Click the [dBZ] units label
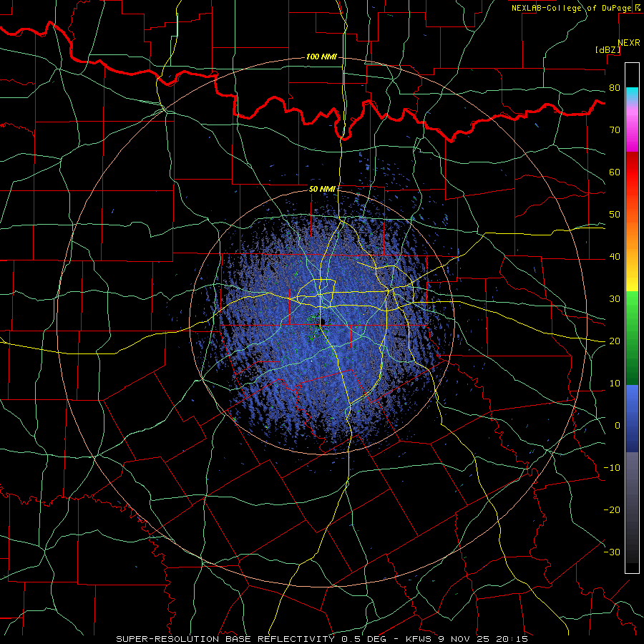 (608, 50)
